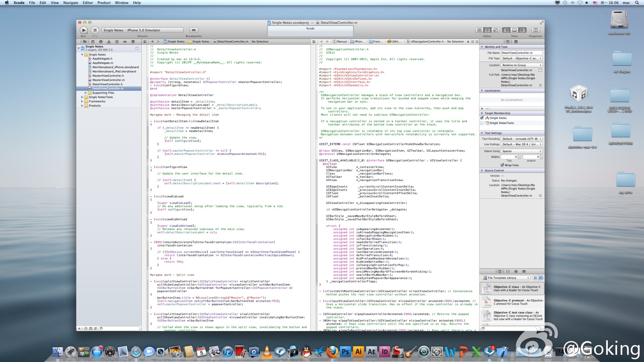This screenshot has height=362, width=644.
Task: Collapse the Single Notes project root
Action: (x=79, y=48)
